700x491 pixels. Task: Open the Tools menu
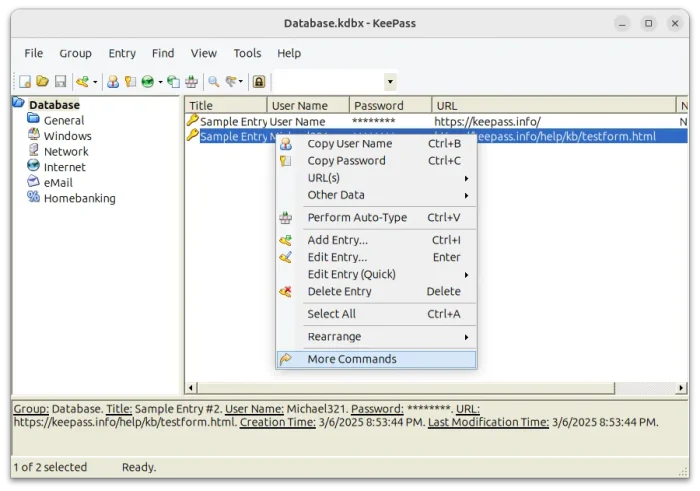click(x=247, y=53)
